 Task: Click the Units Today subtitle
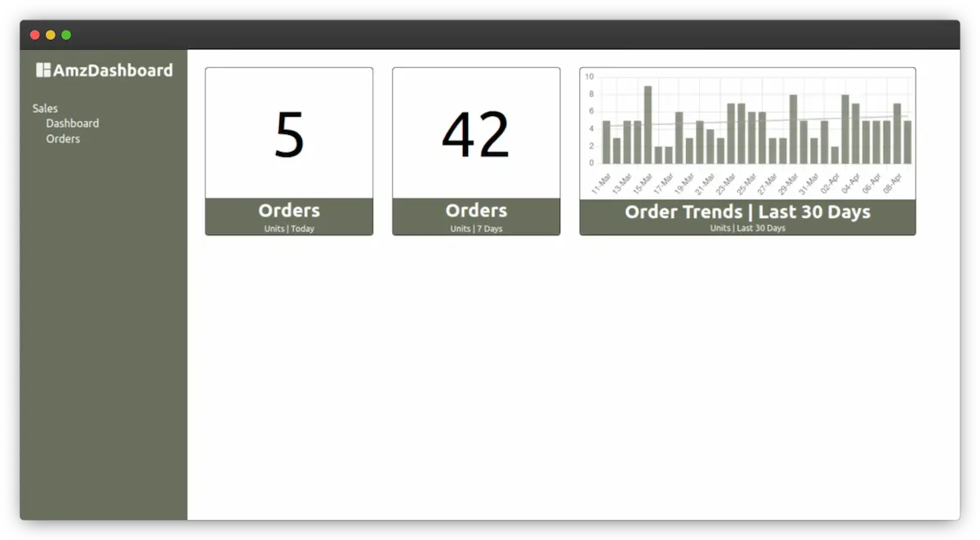click(x=288, y=229)
